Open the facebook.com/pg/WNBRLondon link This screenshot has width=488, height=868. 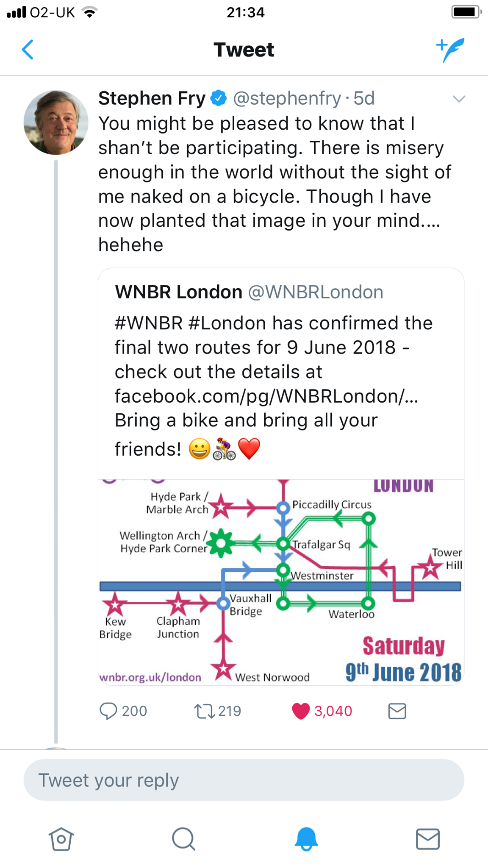266,396
